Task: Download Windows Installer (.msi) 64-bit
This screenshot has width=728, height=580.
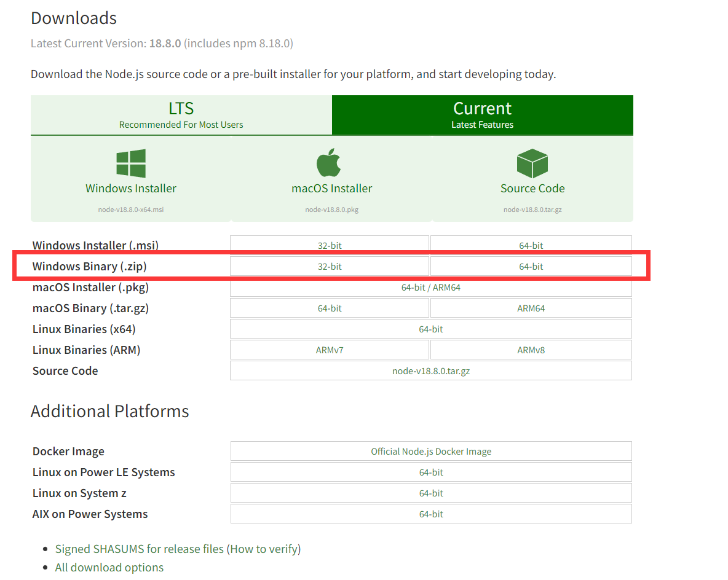Action: point(531,245)
